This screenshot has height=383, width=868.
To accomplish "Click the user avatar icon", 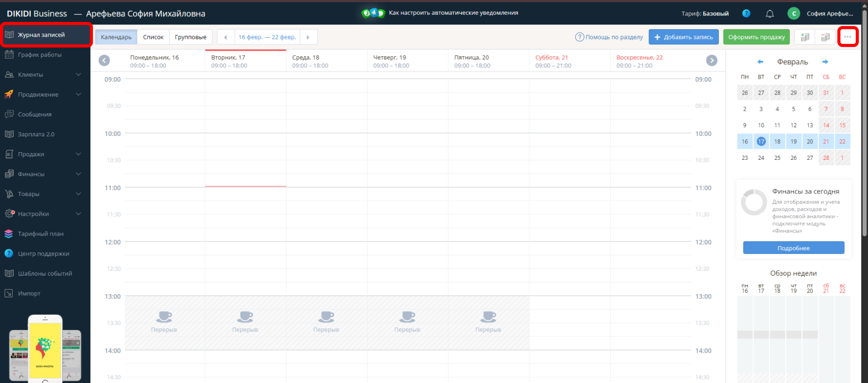I will 793,14.
